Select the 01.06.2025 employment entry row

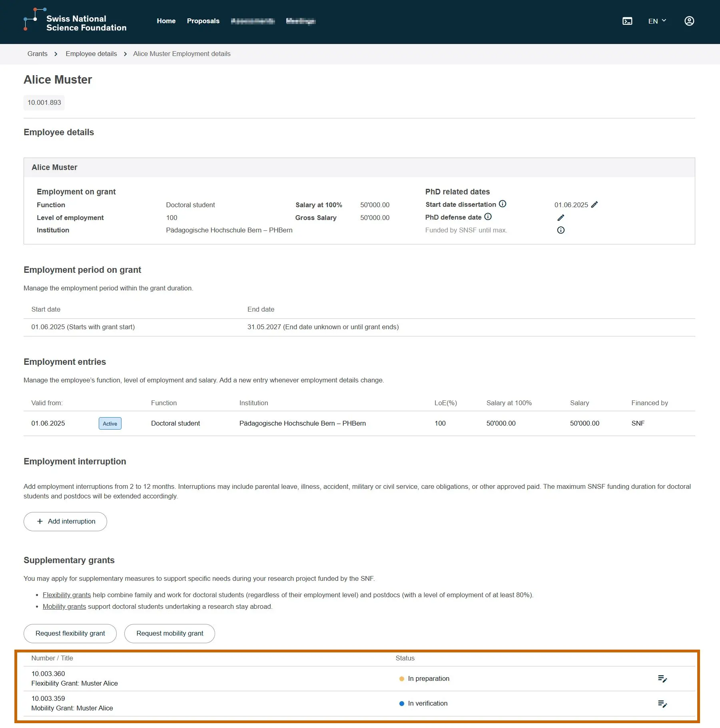(x=359, y=424)
